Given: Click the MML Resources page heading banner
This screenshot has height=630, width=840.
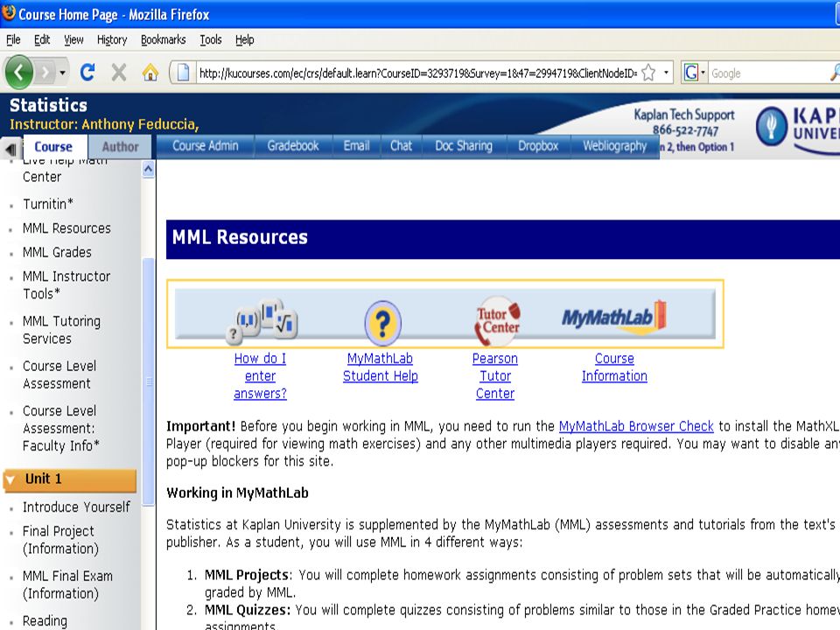Looking at the screenshot, I should [503, 239].
